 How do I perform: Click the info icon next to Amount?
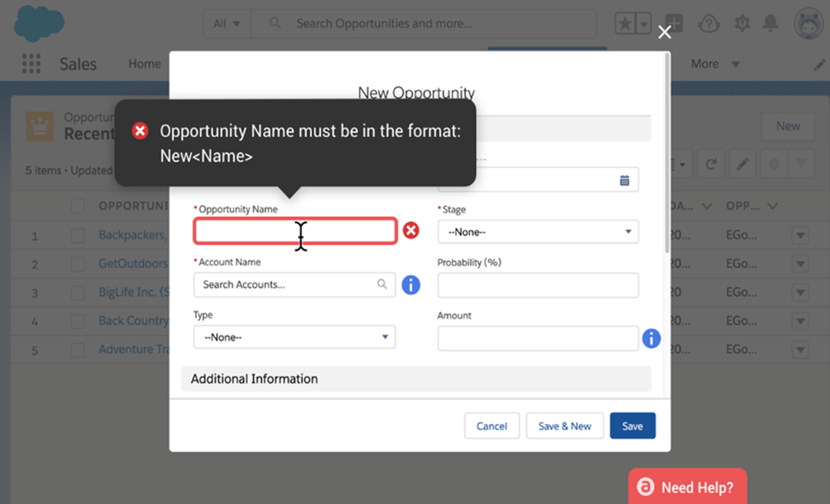pyautogui.click(x=651, y=339)
